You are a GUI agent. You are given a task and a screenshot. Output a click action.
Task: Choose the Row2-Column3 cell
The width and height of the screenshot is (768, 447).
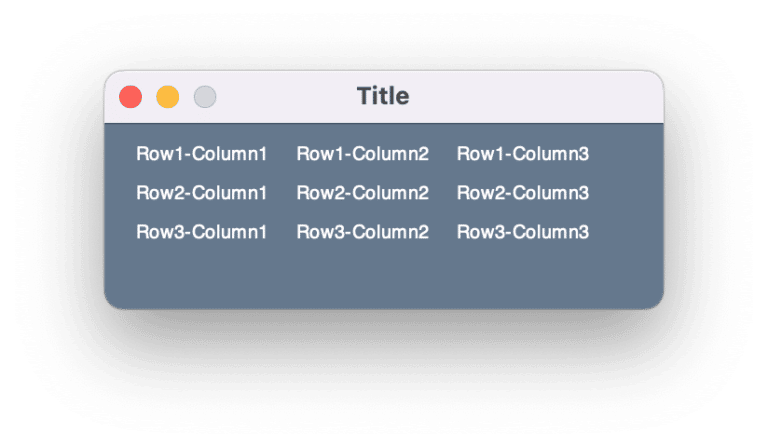point(523,193)
